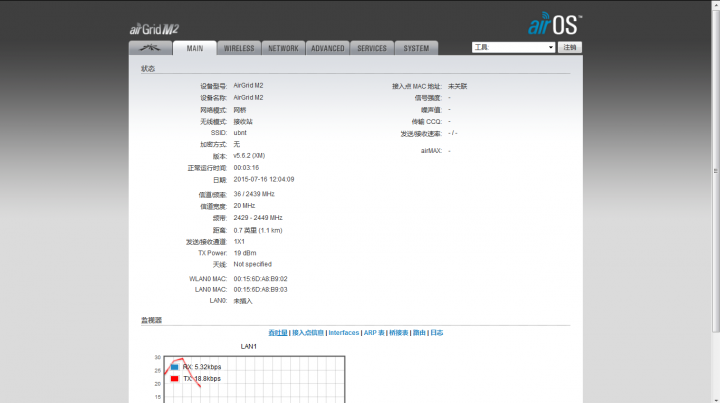Click the airGrid M2 logo

pyautogui.click(x=154, y=30)
